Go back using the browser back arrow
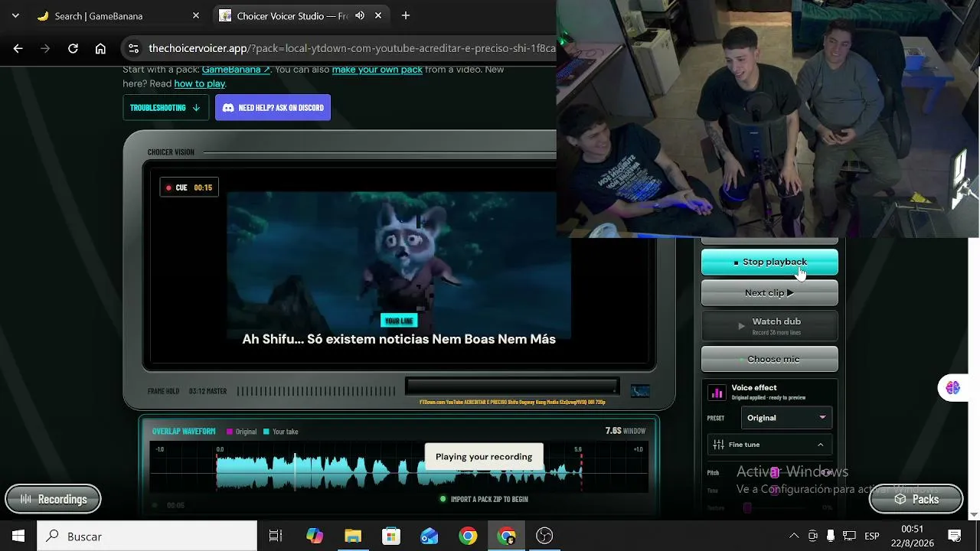Viewport: 980px width, 551px height. point(18,48)
